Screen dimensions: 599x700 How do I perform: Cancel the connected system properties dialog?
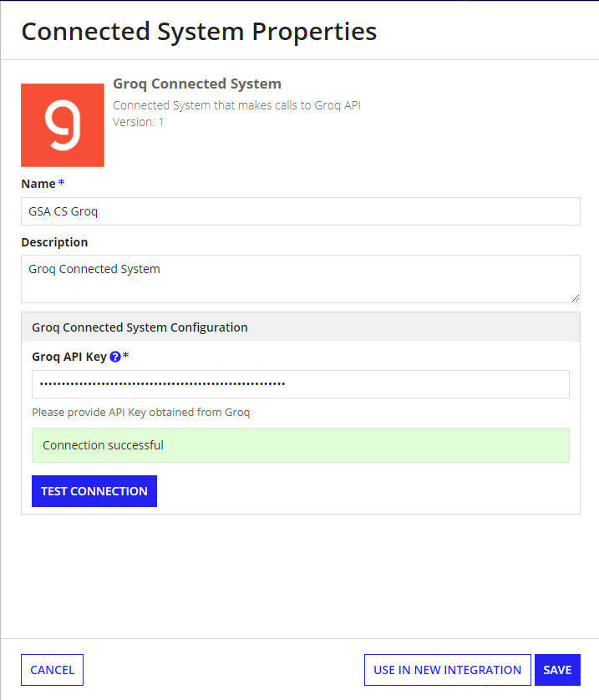pyautogui.click(x=53, y=670)
